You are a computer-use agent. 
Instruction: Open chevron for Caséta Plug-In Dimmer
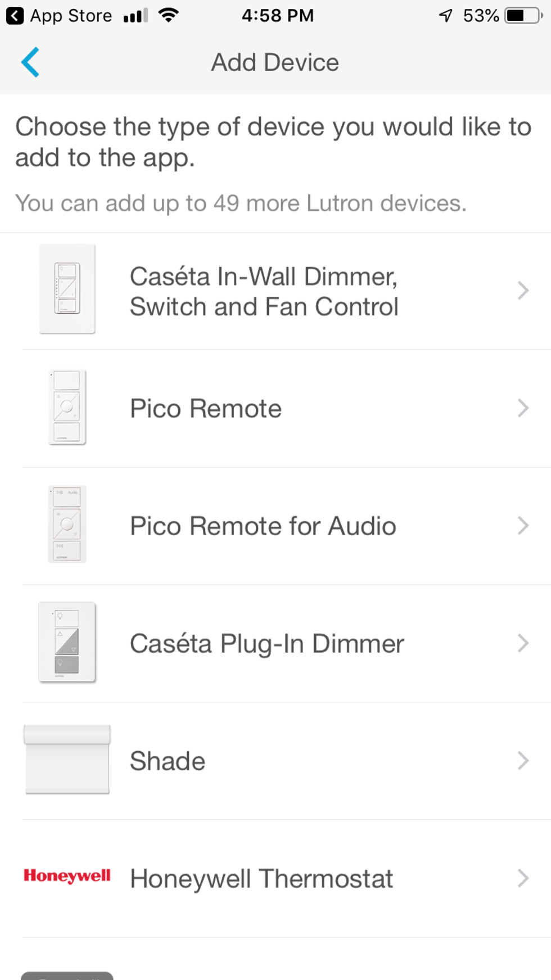point(523,643)
